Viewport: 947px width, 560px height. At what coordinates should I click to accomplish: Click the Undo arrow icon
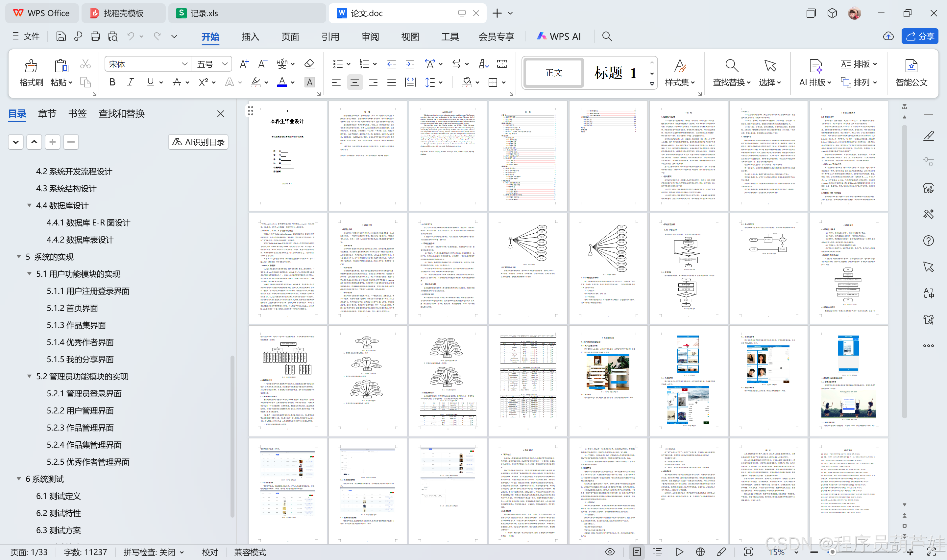click(x=131, y=36)
